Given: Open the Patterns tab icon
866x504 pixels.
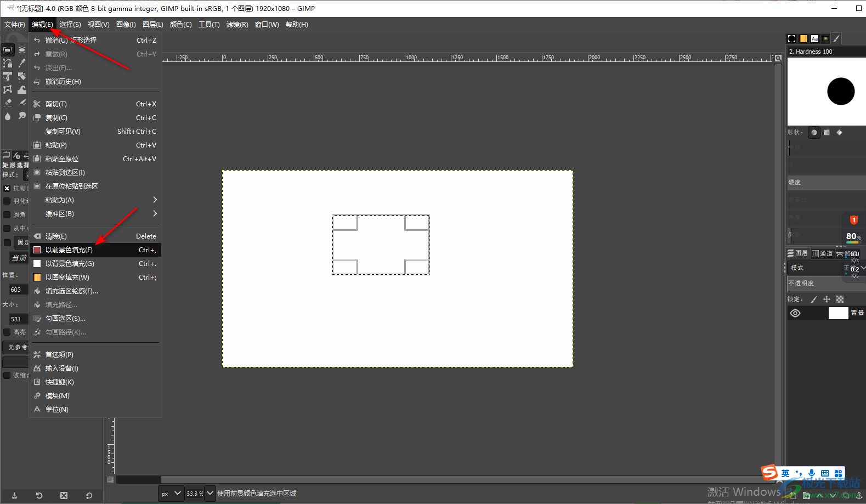Looking at the screenshot, I should point(803,38).
